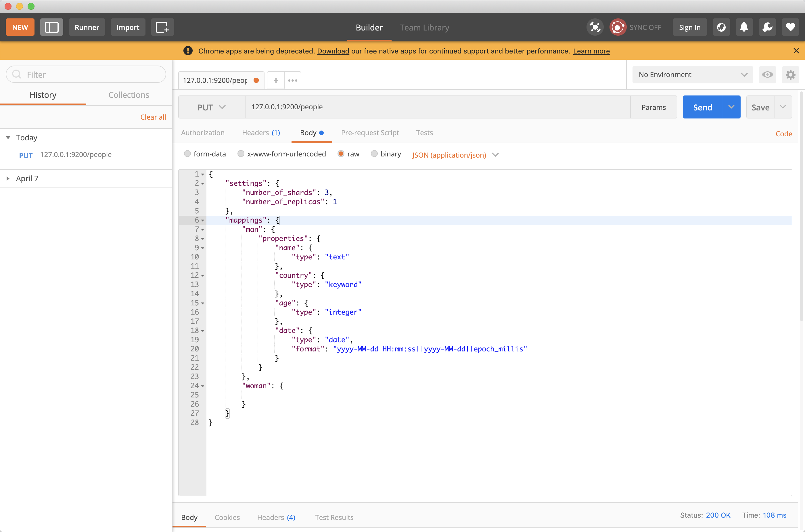Viewport: 805px width, 532px height.
Task: Click the interceptor satellite icon
Action: 595,27
